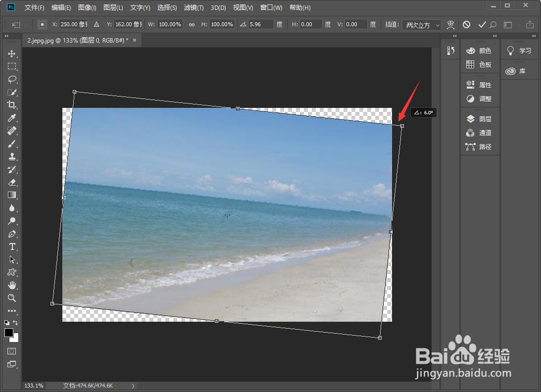Reset default foreground and background colors

click(x=7, y=323)
